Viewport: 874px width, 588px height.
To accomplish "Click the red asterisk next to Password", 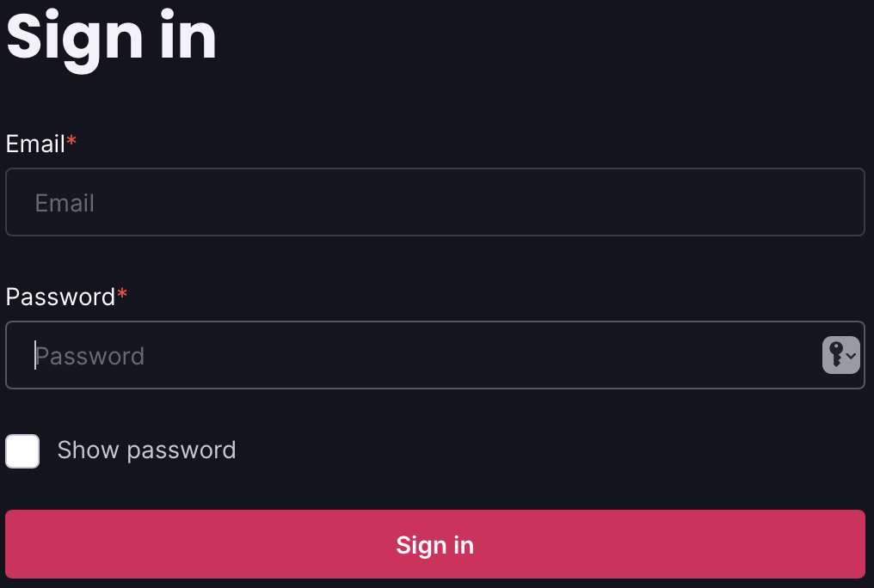I will [123, 292].
